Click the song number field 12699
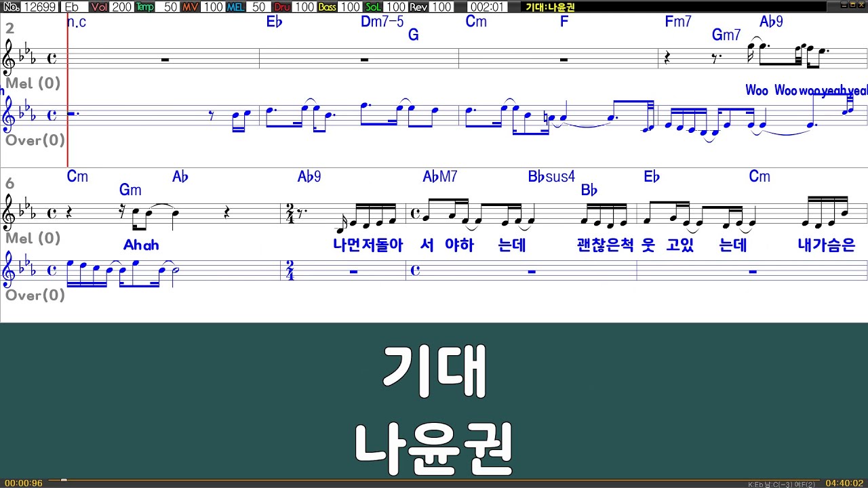The image size is (868, 488). coord(40,7)
